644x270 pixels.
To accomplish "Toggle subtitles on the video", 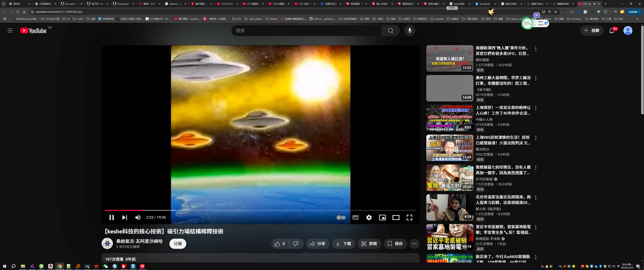I will [355, 217].
